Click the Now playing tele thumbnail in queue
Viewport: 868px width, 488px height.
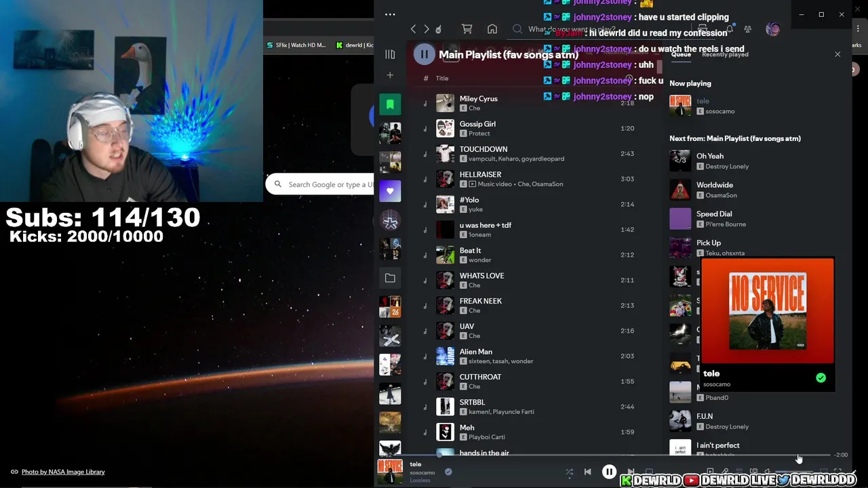(680, 105)
